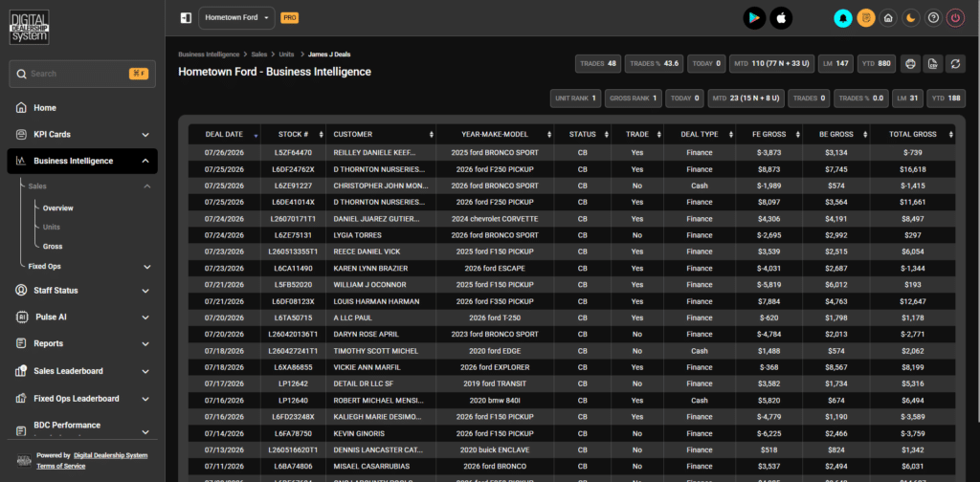Screen dimensions: 980x482
Task: Expand Reports chevron
Action: (x=145, y=344)
